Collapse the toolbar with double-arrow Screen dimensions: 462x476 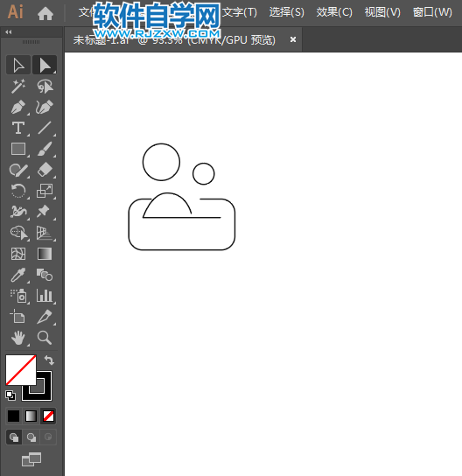(x=9, y=32)
